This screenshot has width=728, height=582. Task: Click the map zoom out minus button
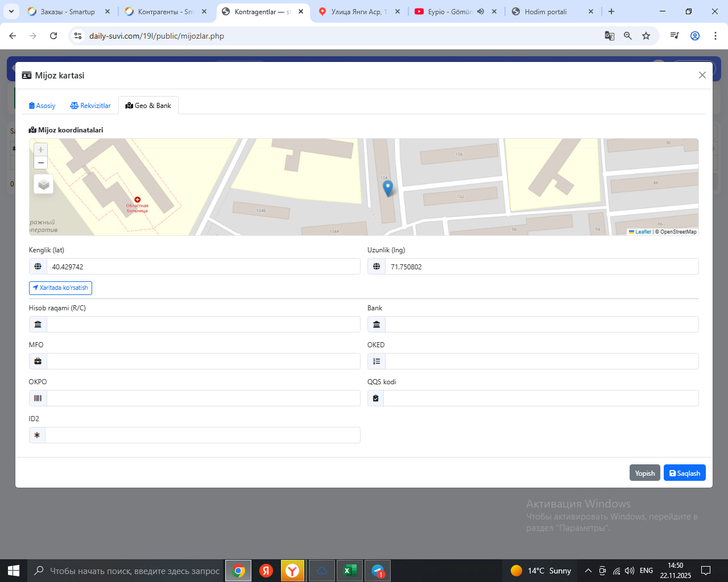[40, 163]
